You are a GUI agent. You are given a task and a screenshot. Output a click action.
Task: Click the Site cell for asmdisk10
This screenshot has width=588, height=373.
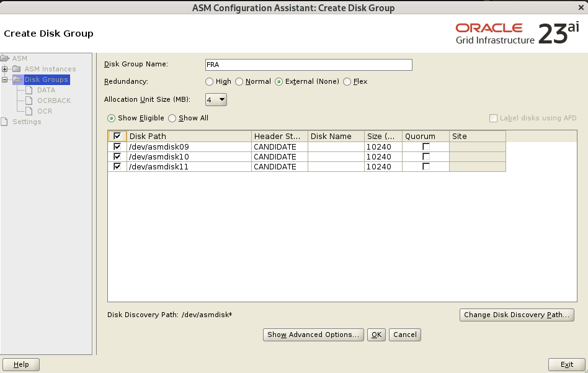click(478, 157)
